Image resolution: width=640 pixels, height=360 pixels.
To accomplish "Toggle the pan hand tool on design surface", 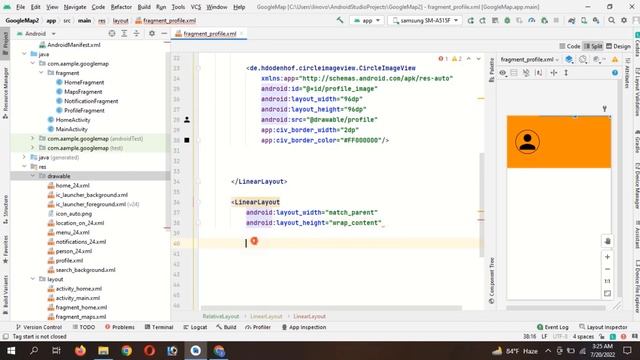I will 607,241.
